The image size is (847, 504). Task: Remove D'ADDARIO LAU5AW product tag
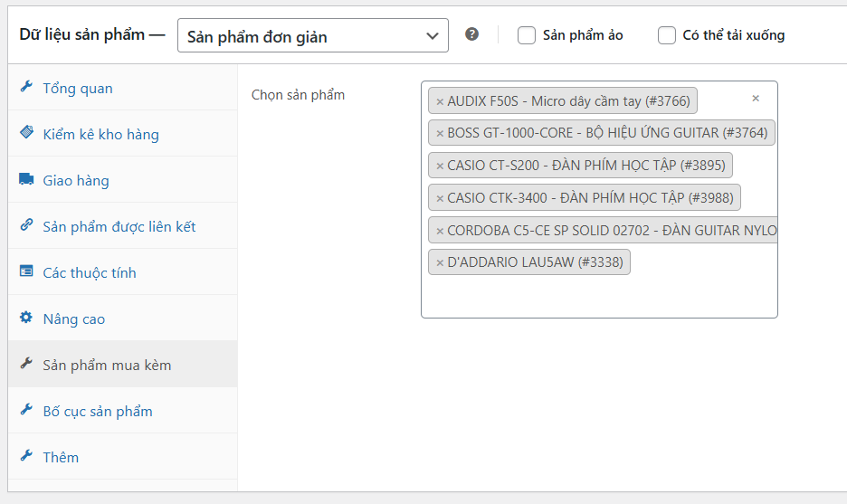(440, 262)
